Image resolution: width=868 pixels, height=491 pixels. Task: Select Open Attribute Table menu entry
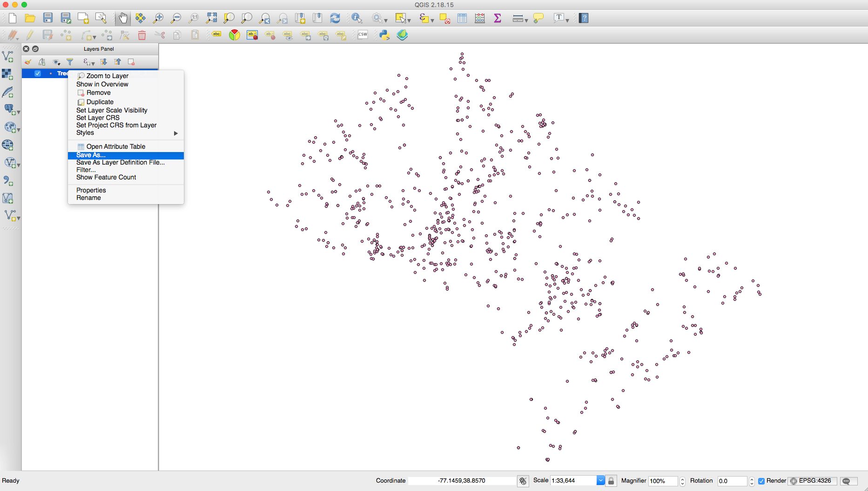coord(115,146)
